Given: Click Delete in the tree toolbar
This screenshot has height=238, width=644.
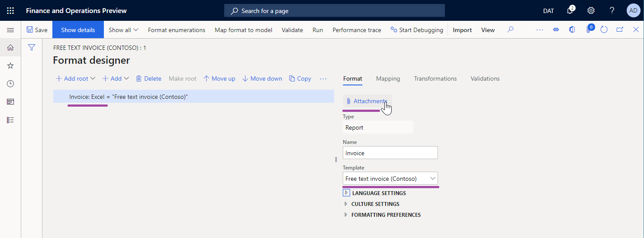Looking at the screenshot, I should coord(148,78).
